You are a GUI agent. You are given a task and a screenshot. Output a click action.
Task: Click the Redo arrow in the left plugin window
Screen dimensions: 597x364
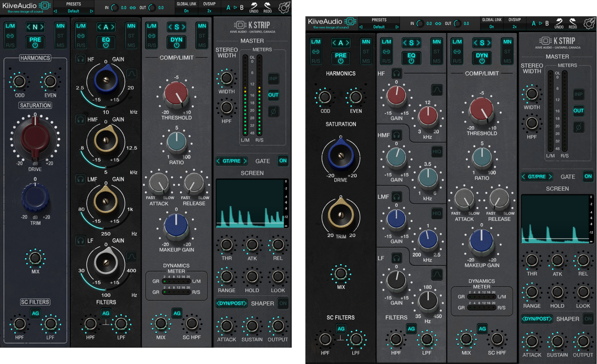pos(267,7)
